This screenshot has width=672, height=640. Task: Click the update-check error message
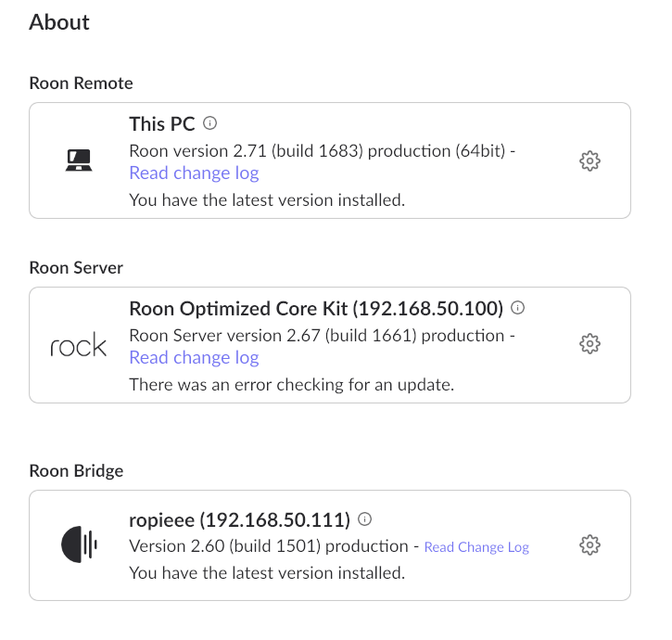click(291, 385)
